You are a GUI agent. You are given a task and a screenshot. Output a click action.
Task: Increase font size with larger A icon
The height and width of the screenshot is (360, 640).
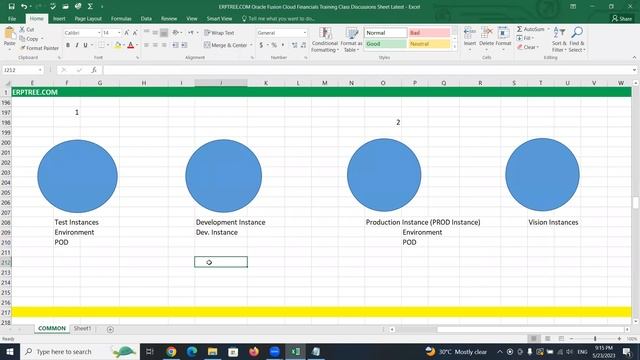pyautogui.click(x=127, y=33)
